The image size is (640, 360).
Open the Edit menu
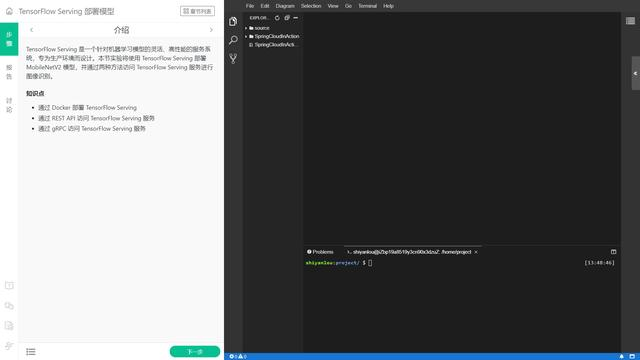click(265, 6)
